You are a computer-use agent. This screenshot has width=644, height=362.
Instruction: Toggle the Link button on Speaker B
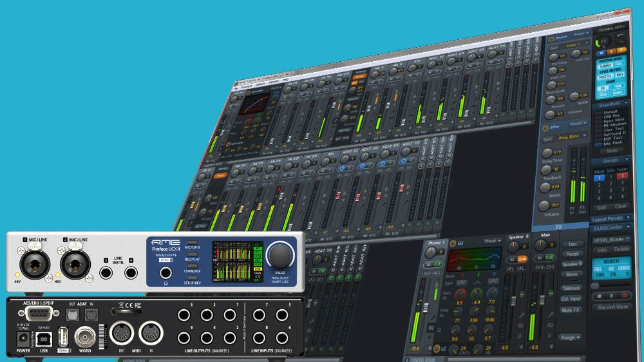522,259
